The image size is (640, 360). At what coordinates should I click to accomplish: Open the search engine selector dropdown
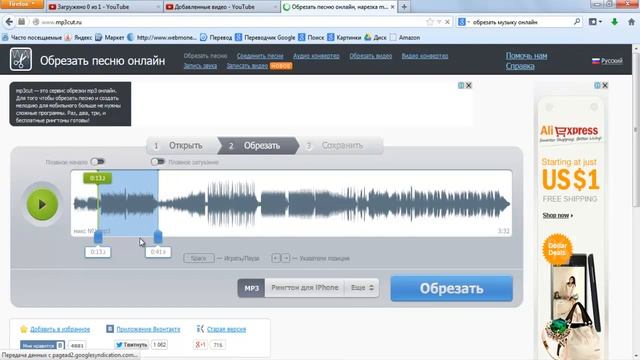(464, 22)
